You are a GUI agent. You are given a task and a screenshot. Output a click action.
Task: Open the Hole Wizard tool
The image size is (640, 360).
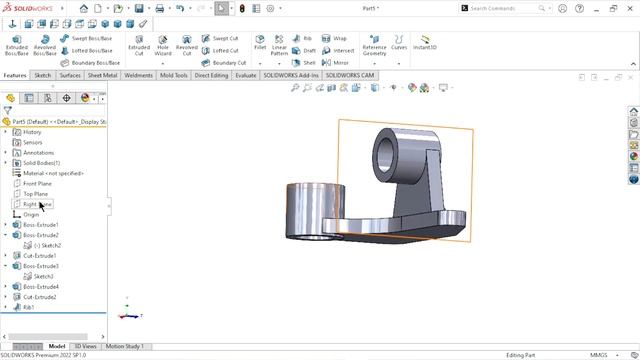(x=163, y=45)
